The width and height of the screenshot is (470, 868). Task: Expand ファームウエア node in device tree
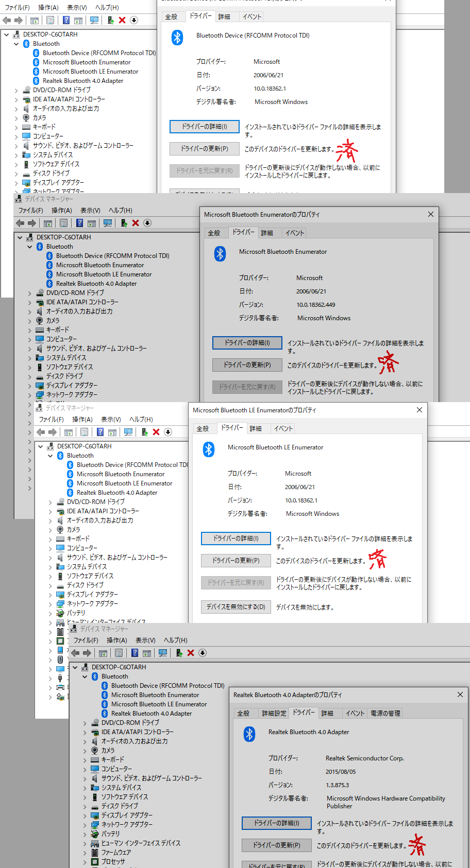coord(85,853)
